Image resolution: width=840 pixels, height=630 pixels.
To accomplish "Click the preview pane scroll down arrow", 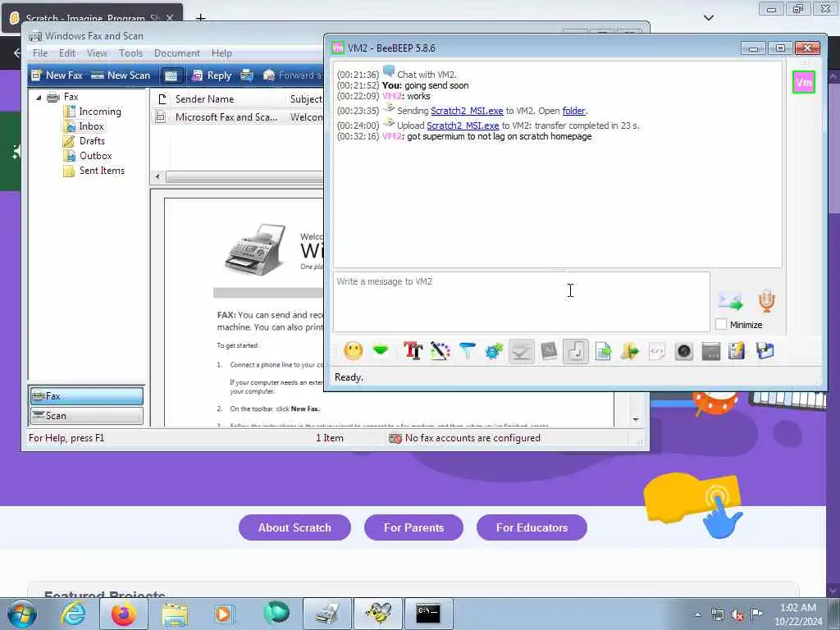I will pos(636,420).
